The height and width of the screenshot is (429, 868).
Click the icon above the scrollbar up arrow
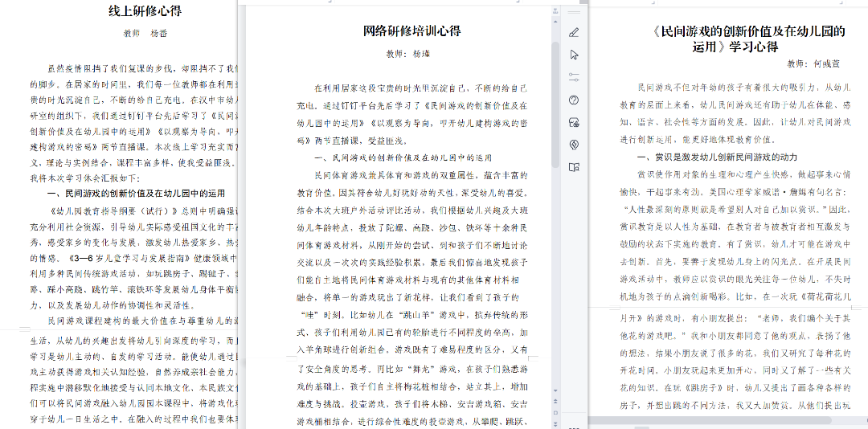(x=555, y=10)
